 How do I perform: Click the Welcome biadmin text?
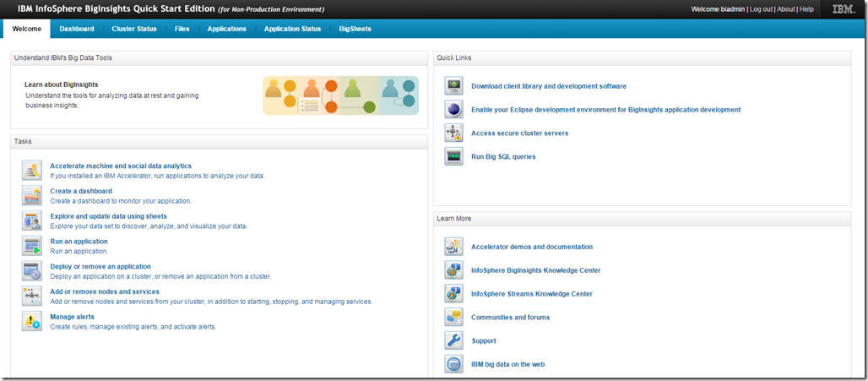(719, 9)
